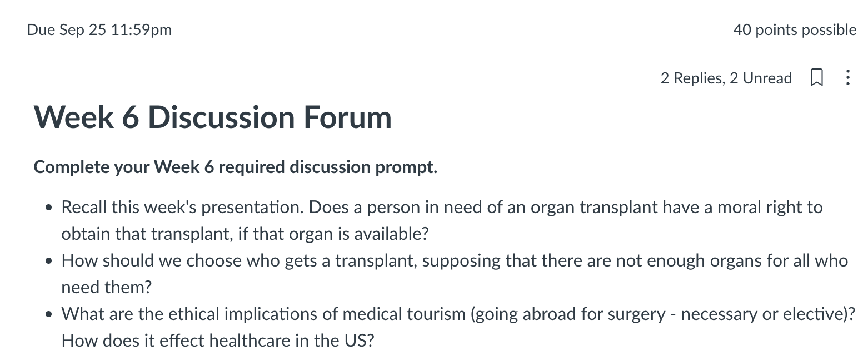This screenshot has width=868, height=355.
Task: Click the phrase 'necessary or elective)?'
Action: pyautogui.click(x=769, y=314)
